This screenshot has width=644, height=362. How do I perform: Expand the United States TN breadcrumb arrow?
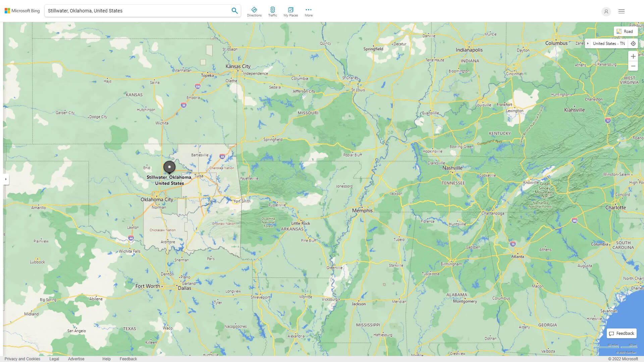pos(588,43)
